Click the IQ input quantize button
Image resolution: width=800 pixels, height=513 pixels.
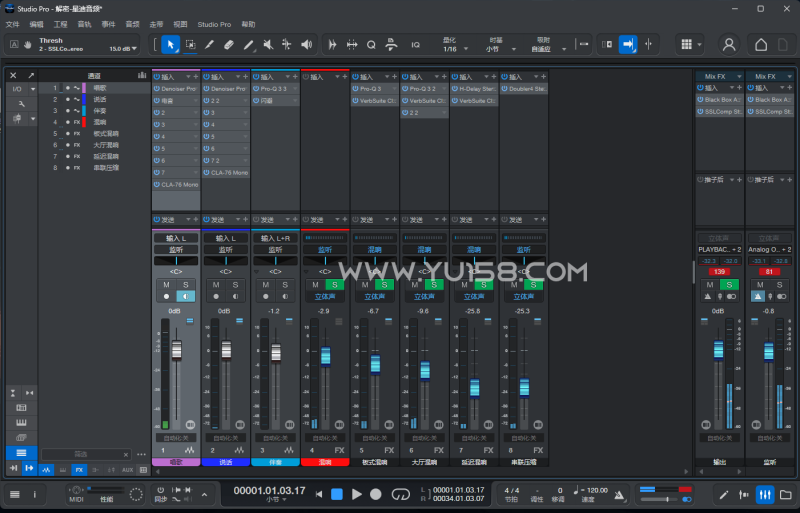(x=415, y=45)
